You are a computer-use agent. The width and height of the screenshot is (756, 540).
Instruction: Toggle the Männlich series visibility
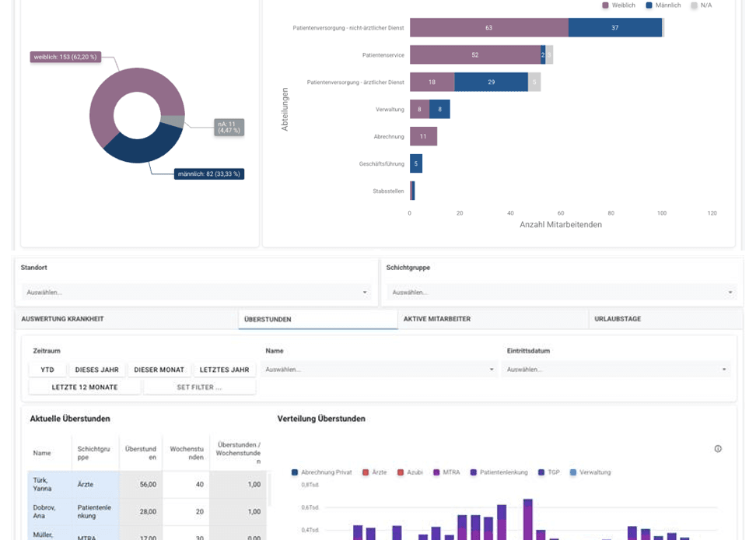coord(649,5)
